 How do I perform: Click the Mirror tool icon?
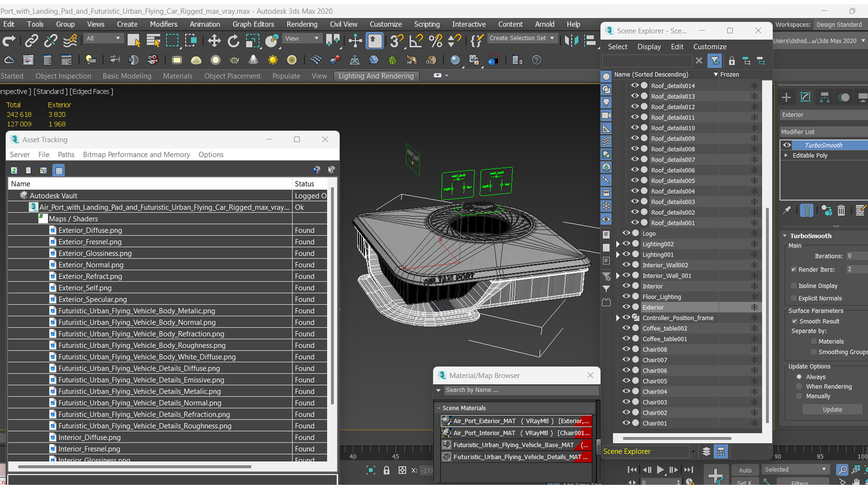571,41
